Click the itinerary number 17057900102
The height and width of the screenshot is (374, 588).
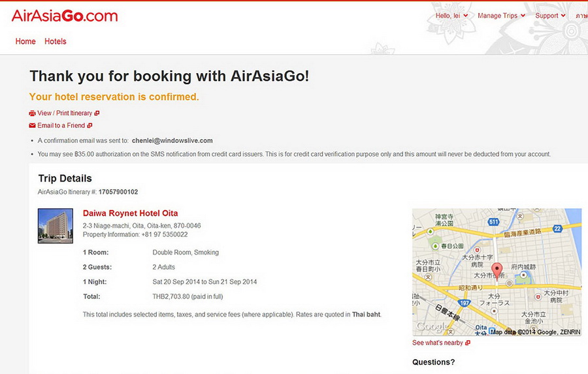pyautogui.click(x=118, y=192)
